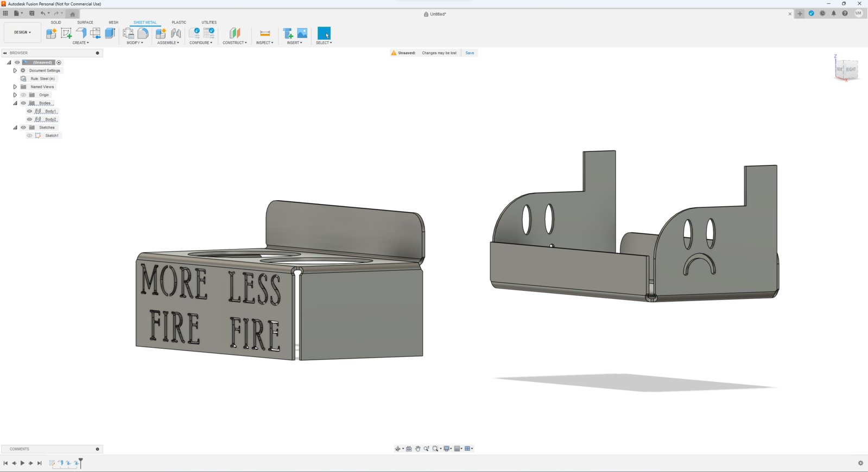Viewport: 868px width, 472px height.
Task: Collapse the Sketches folder
Action: pyautogui.click(x=15, y=127)
